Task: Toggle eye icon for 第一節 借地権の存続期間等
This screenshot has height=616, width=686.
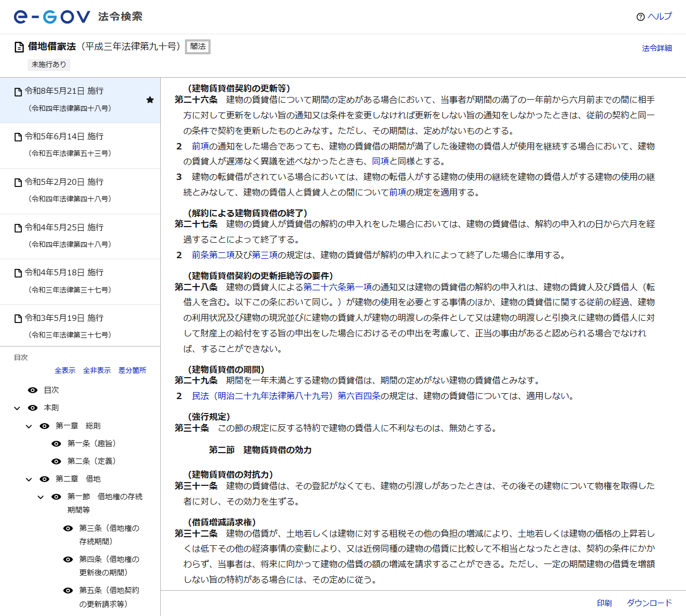Action: (56, 497)
